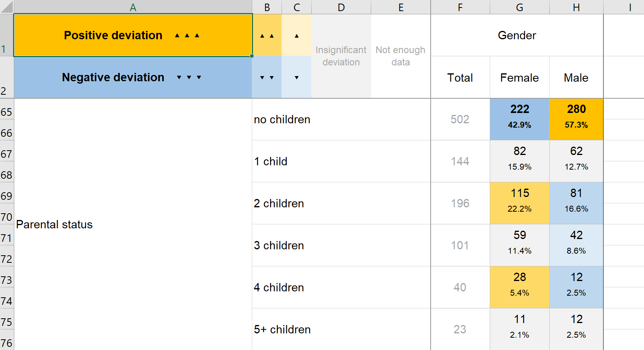Click the two down-triangles cell

point(267,77)
